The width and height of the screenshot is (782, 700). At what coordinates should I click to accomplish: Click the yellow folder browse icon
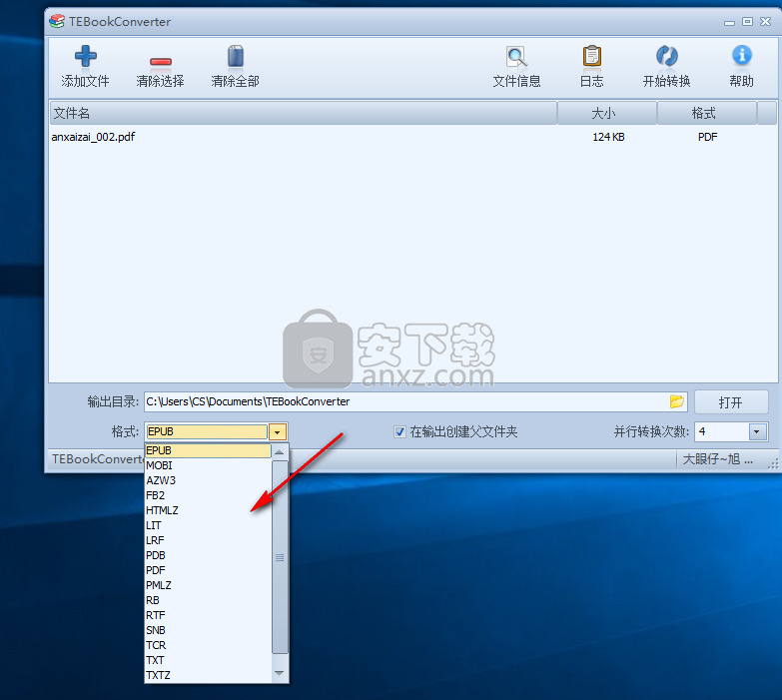pos(677,401)
